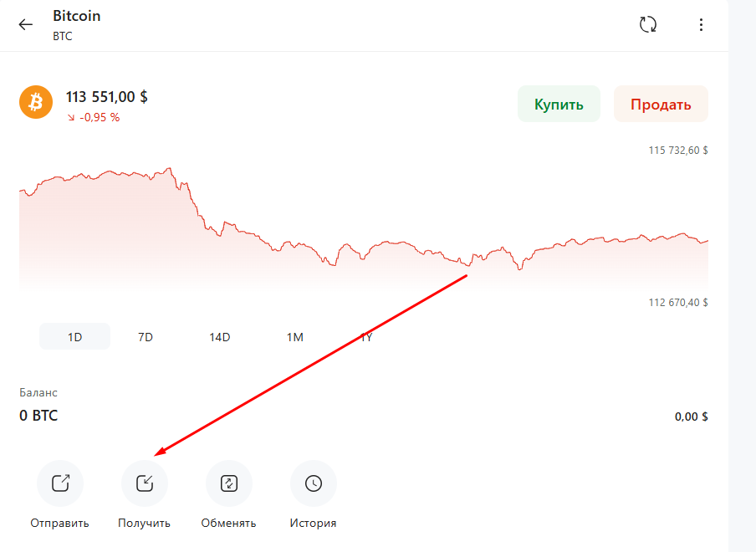
Task: Open the three-dot options menu
Action: coord(701,24)
